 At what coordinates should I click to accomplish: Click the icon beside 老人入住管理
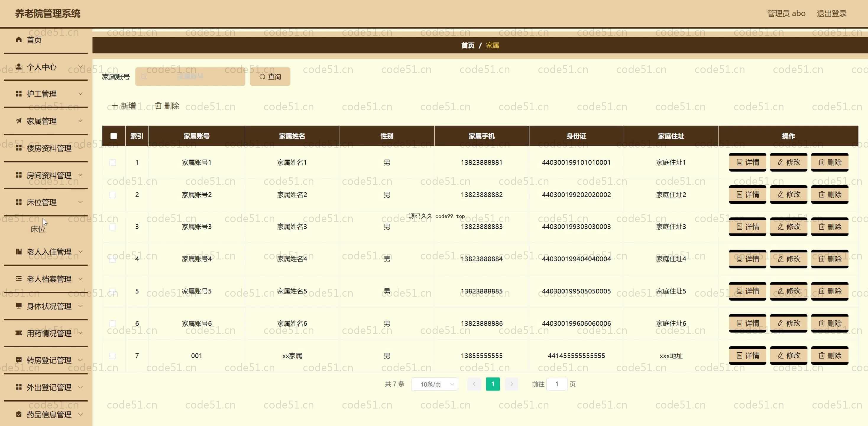click(19, 251)
